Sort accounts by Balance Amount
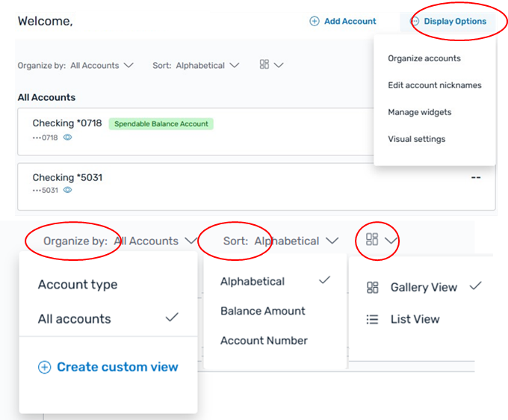This screenshot has height=420, width=508. 263,311
